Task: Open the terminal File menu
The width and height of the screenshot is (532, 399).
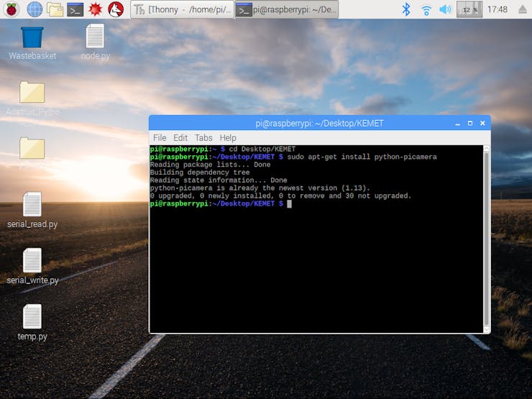Action: point(160,138)
